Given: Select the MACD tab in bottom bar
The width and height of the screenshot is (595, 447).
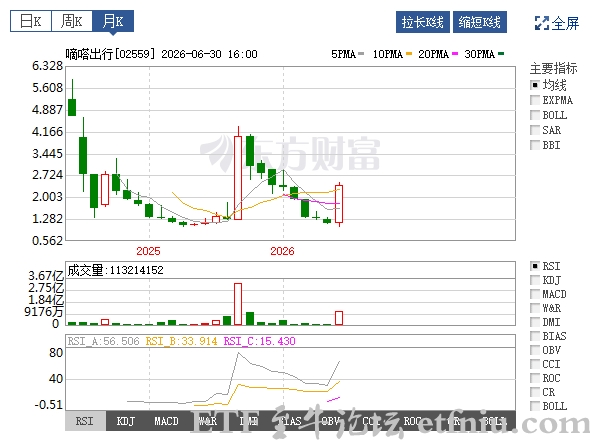Looking at the screenshot, I should tap(167, 421).
